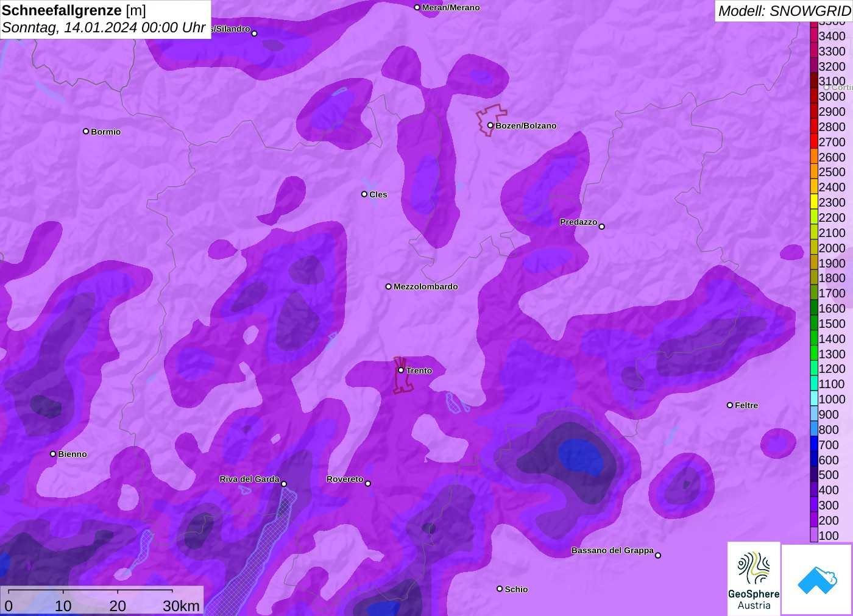853x616 pixels.
Task: Click the 400 legend value
Action: pyautogui.click(x=829, y=490)
